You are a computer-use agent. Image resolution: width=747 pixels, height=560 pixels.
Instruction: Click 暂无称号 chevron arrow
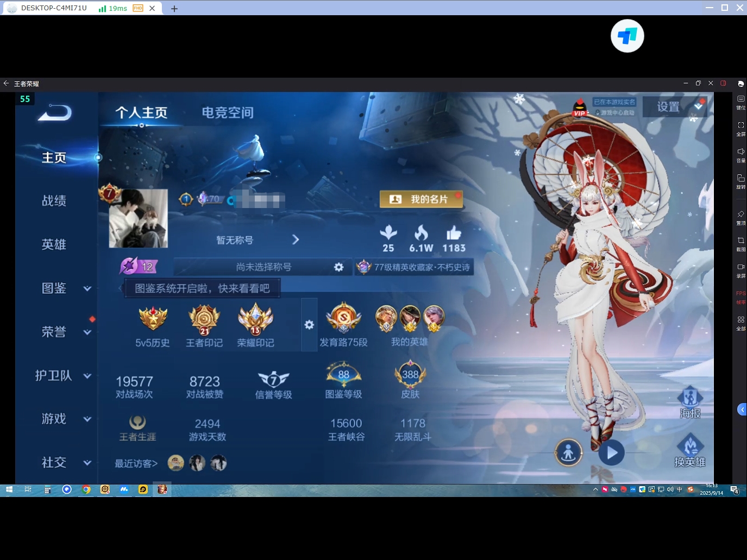tap(296, 240)
